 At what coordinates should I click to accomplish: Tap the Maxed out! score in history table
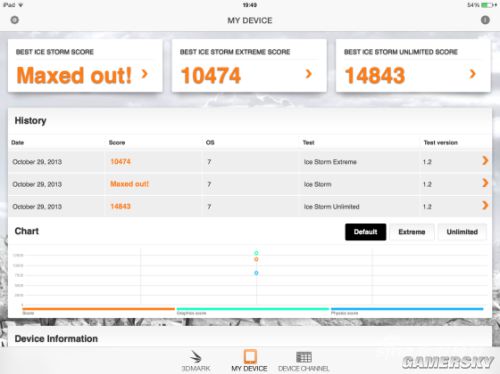130,184
